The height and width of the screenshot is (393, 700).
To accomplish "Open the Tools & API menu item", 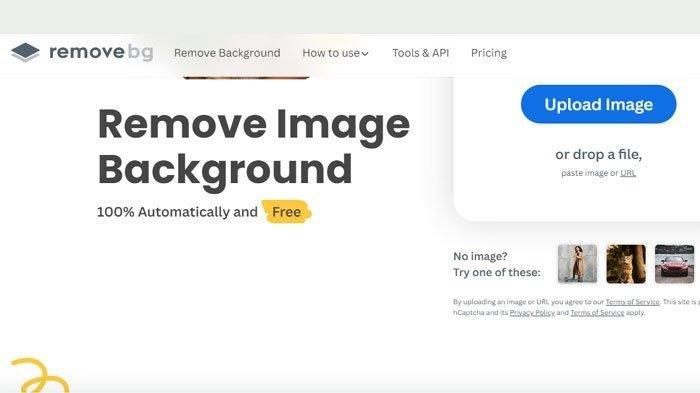I will pos(421,53).
